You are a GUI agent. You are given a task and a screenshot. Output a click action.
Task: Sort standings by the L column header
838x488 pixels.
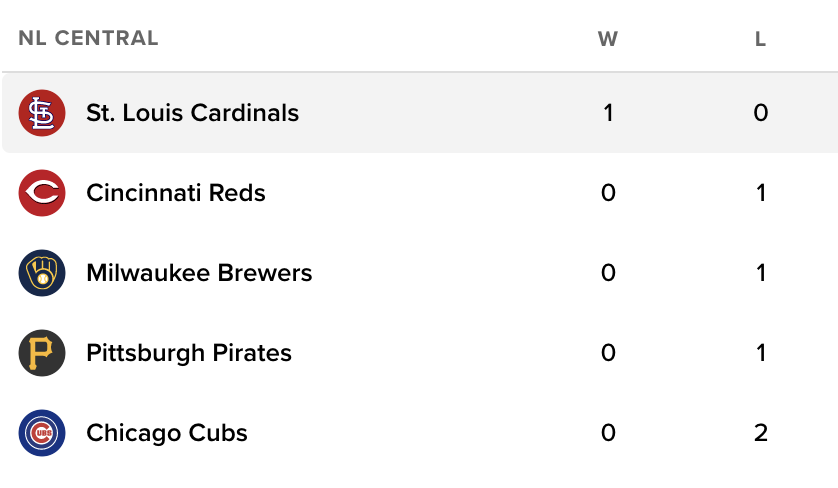pos(761,40)
